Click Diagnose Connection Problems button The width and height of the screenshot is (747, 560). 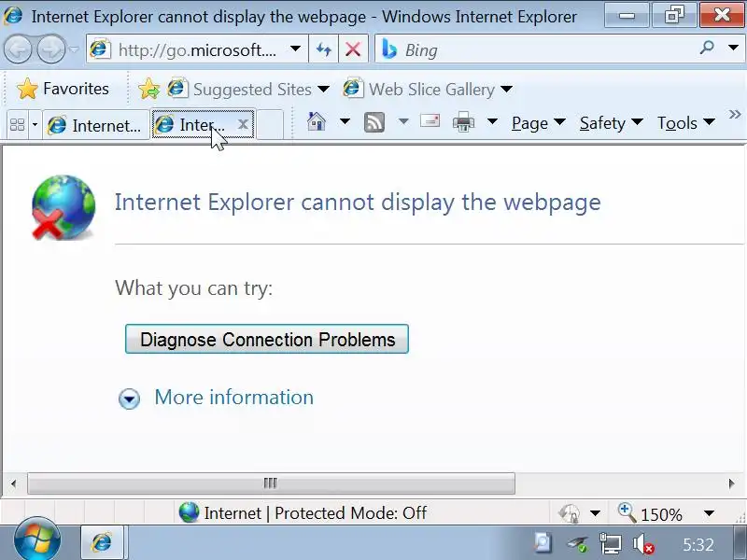[267, 339]
